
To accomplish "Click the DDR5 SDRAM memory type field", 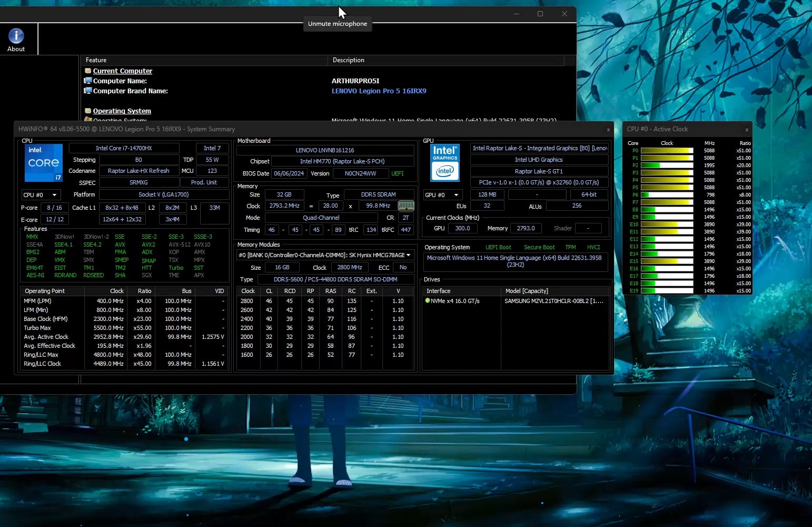I will 379,194.
